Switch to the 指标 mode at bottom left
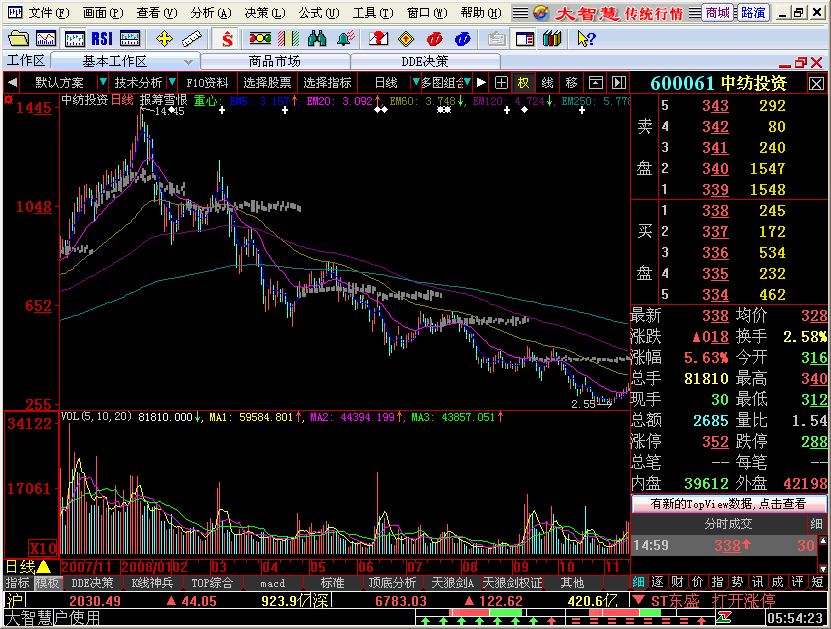This screenshot has width=831, height=629. (17, 583)
